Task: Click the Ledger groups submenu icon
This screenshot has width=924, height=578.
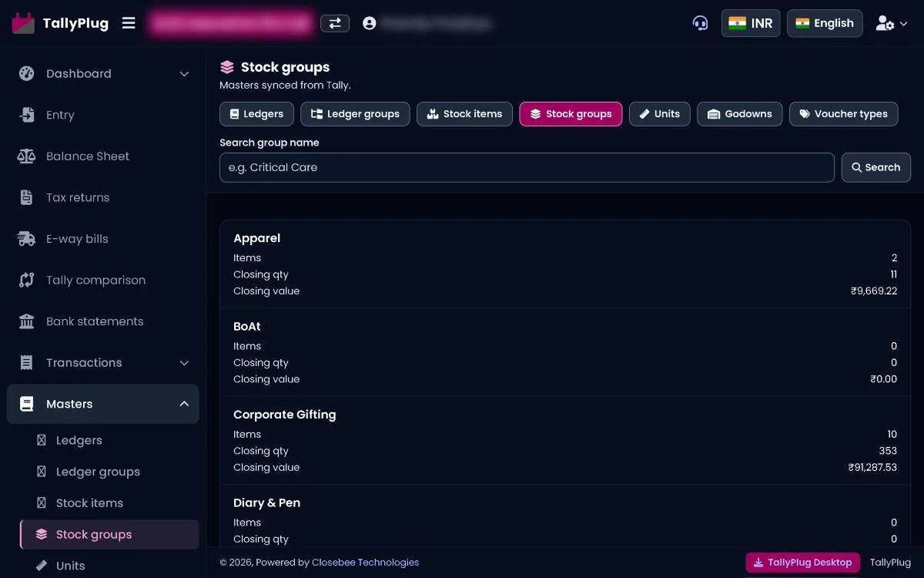Action: pos(42,472)
